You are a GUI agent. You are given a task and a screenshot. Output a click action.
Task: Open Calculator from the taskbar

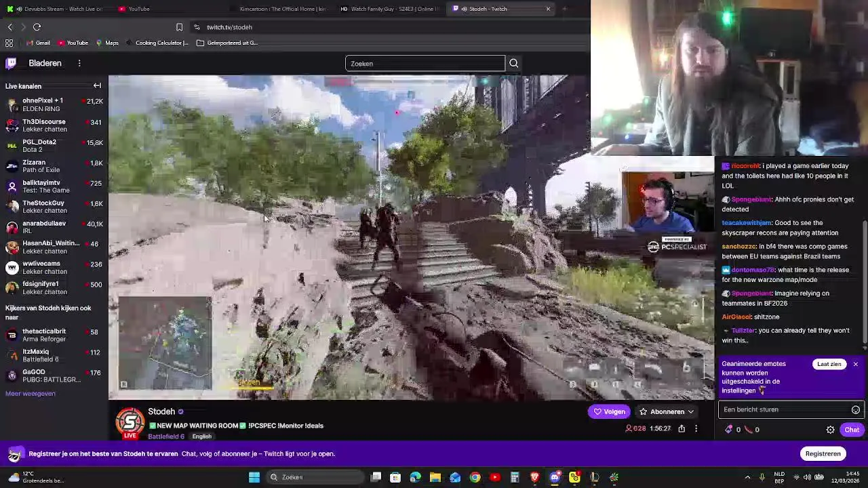[x=515, y=477]
